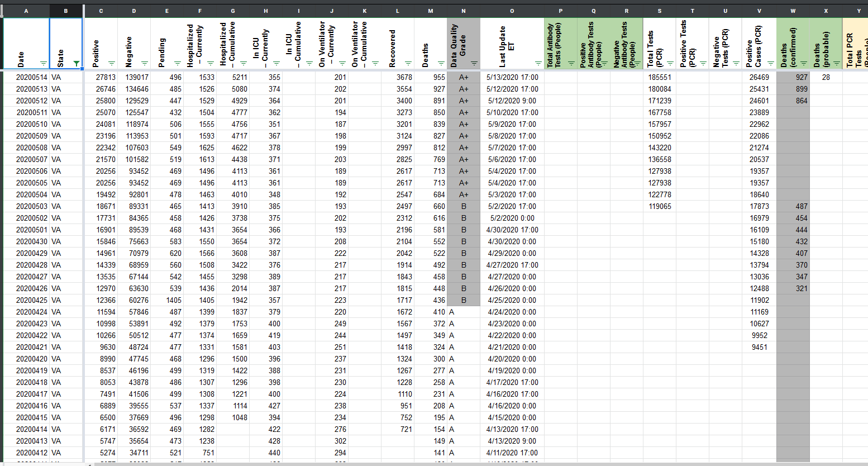Open the In ICU – Currently filter icon
Image resolution: width=868 pixels, height=466 pixels.
(276, 63)
